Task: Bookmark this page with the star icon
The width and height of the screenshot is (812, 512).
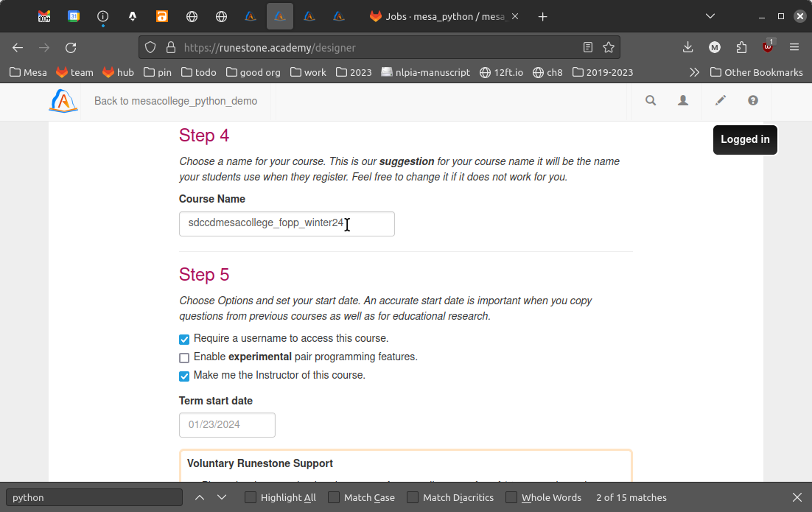Action: click(x=609, y=47)
